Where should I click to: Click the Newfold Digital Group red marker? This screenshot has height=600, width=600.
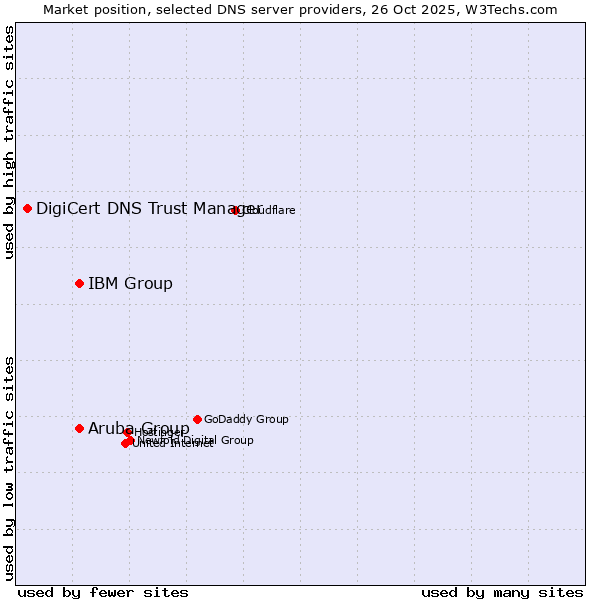point(131,439)
